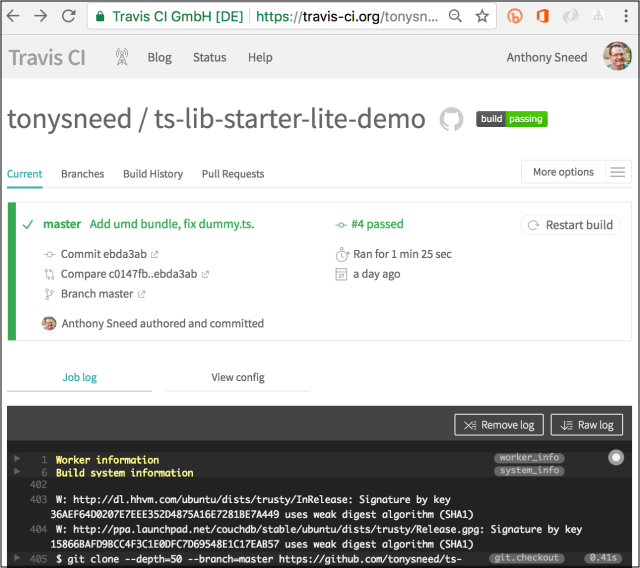Image resolution: width=640 pixels, height=568 pixels.
Task: Reload the page with browser refresh icon
Action: coord(69,16)
